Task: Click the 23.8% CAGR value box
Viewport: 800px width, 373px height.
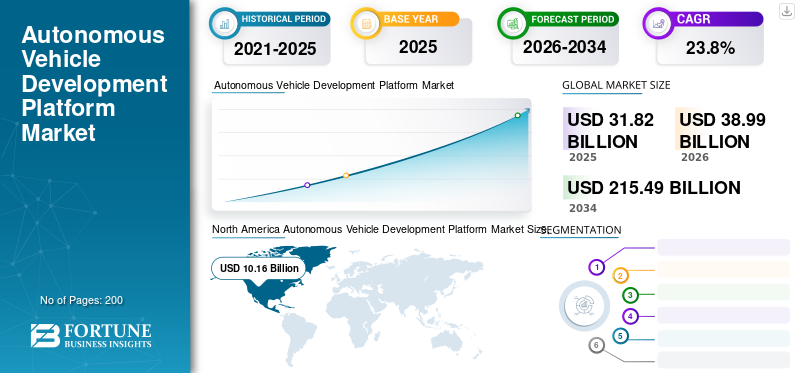Action: (x=710, y=48)
